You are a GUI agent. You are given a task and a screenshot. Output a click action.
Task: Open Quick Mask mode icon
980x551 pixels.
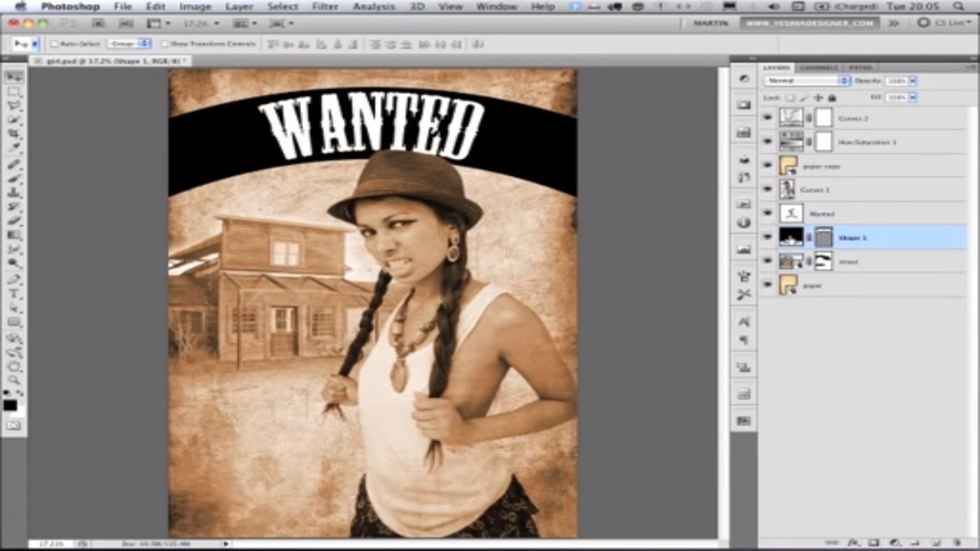pyautogui.click(x=14, y=425)
